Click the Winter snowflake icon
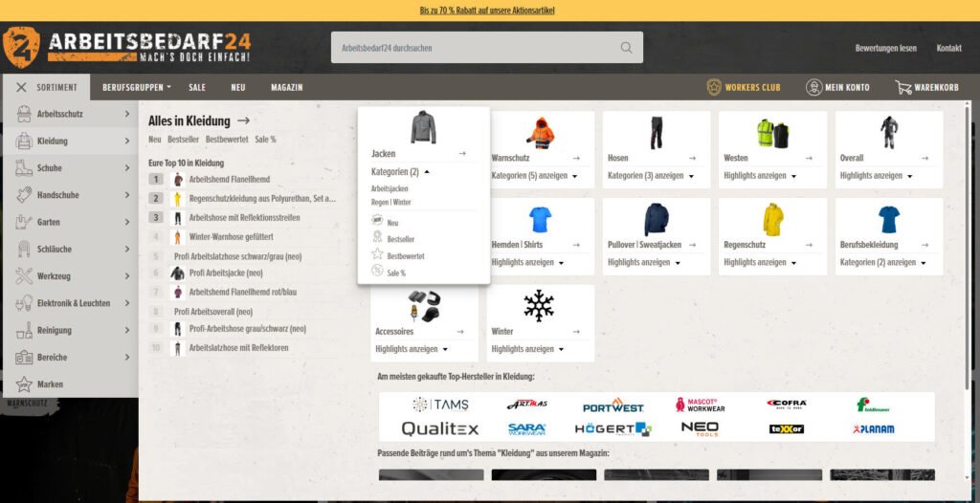The height and width of the screenshot is (503, 980). pyautogui.click(x=539, y=306)
